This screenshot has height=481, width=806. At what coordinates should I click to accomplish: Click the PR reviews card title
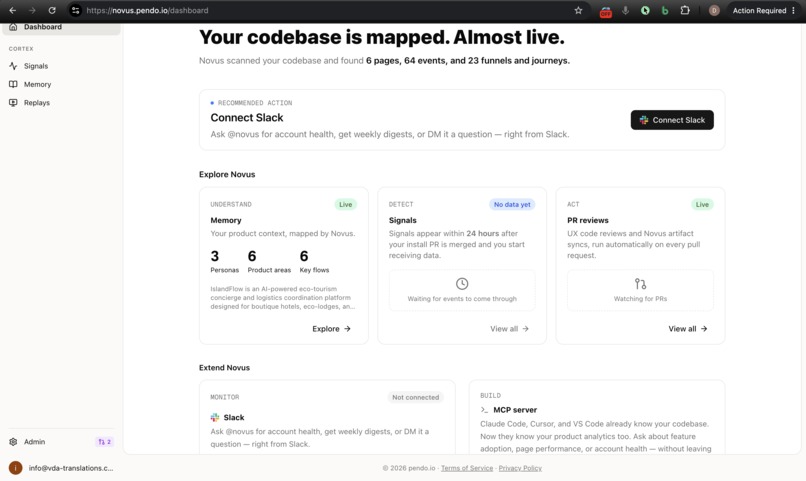pos(588,220)
